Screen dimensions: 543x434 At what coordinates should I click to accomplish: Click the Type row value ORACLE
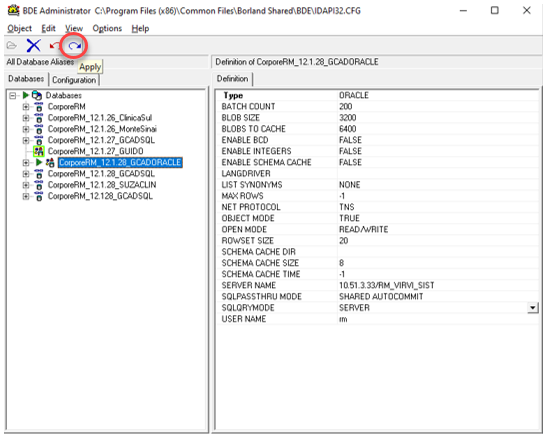point(354,95)
